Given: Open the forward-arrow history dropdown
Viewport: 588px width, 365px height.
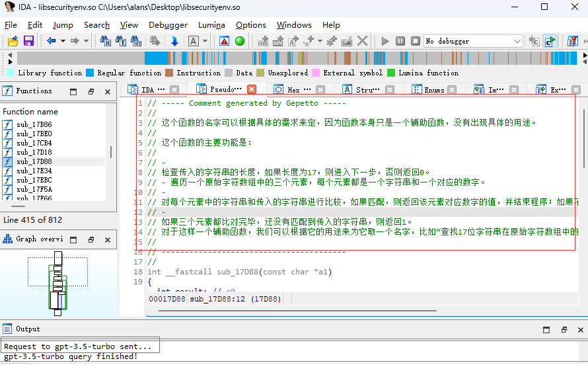Looking at the screenshot, I should pos(86,41).
